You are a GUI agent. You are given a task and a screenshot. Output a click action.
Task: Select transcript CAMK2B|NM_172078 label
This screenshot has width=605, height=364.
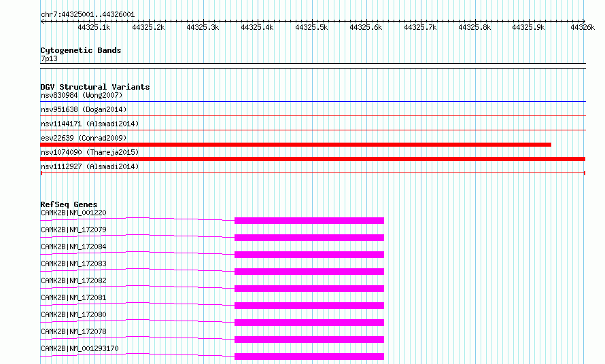pos(73,331)
